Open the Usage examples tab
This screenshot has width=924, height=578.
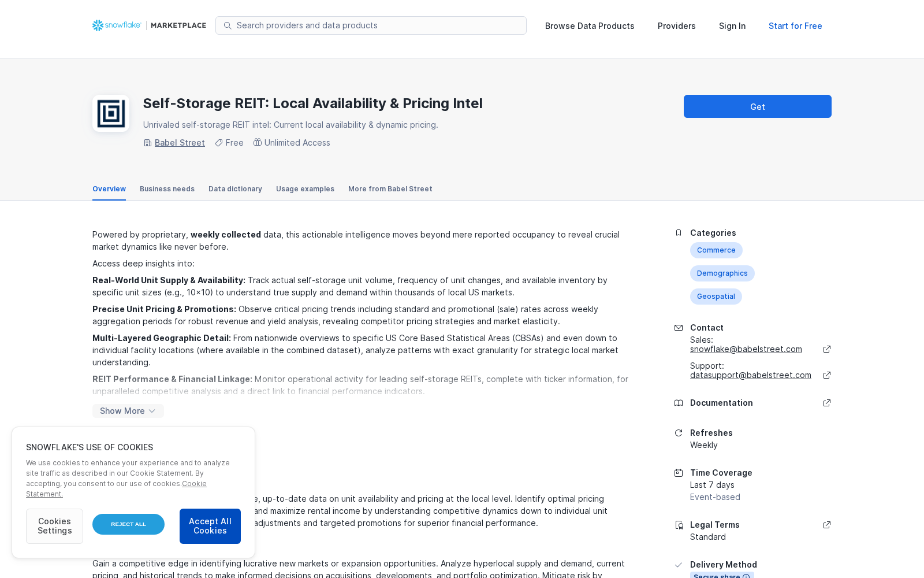tap(305, 189)
